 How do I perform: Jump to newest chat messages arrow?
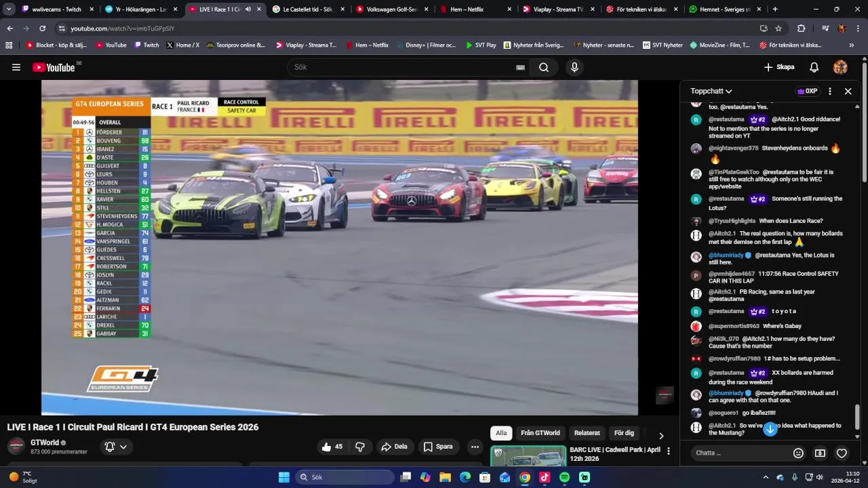770,429
